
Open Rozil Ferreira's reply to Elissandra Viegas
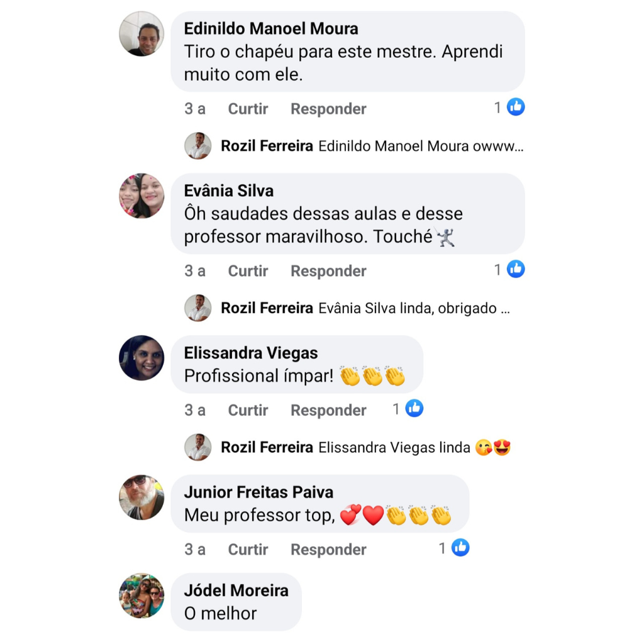[347, 447]
